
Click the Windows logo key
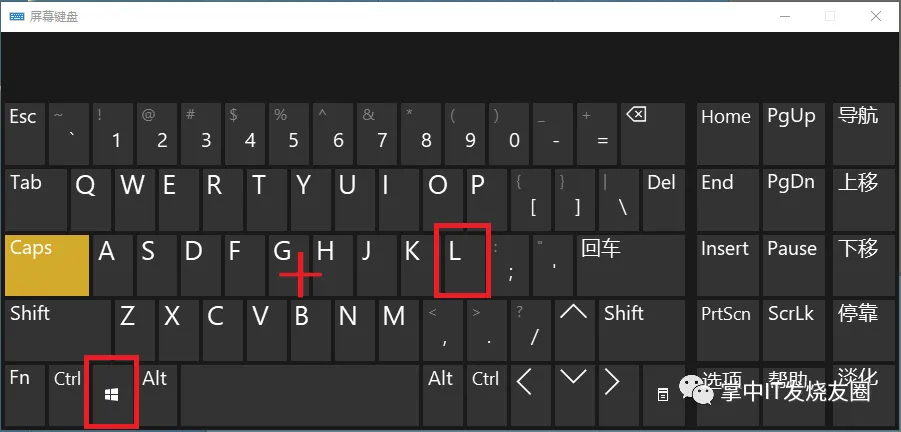click(x=112, y=394)
